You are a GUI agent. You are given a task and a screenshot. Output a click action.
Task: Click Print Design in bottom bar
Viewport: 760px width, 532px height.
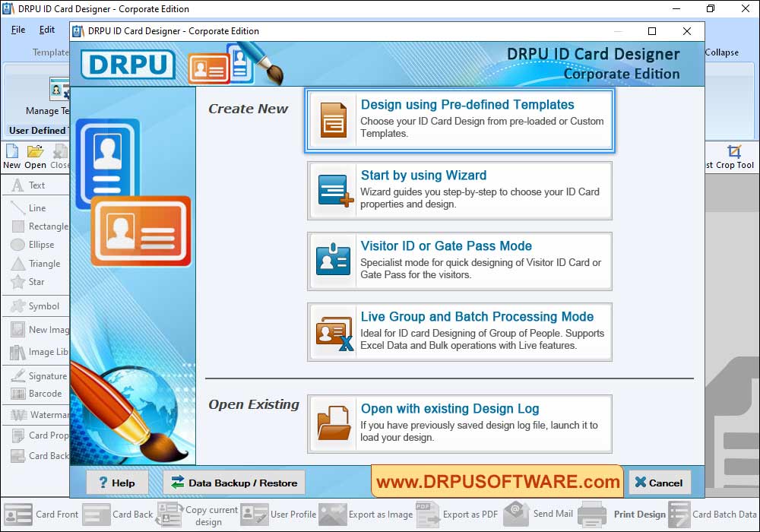pos(622,515)
